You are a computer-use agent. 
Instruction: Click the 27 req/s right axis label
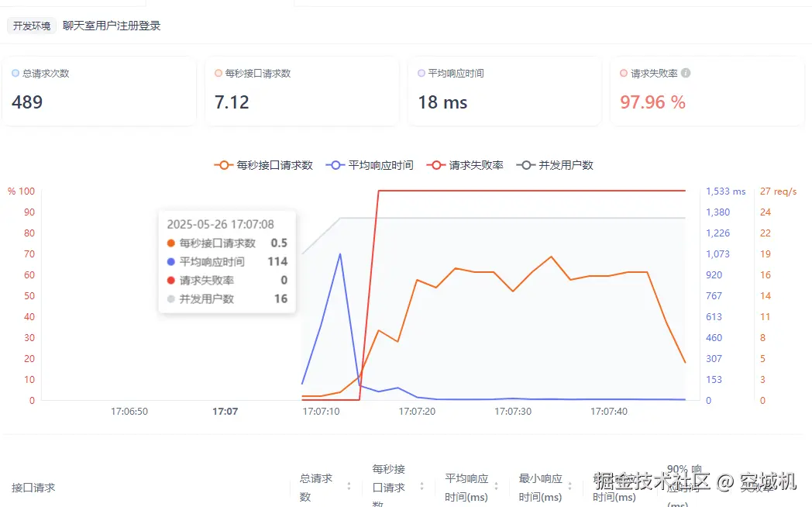coord(779,191)
